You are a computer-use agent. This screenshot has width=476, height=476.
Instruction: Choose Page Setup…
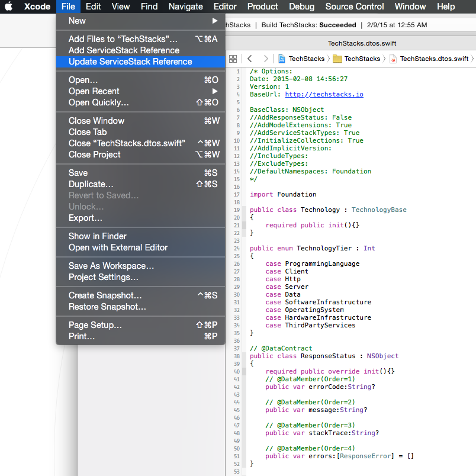(x=140, y=325)
